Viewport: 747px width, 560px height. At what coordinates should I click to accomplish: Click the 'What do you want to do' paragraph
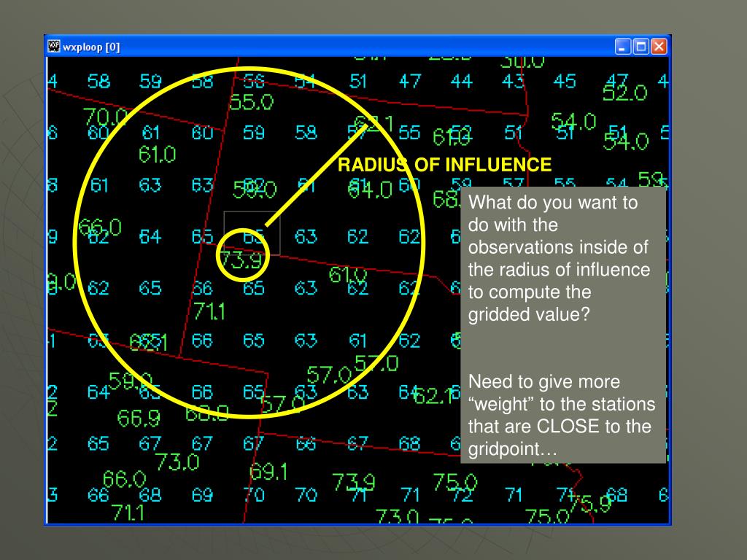pyautogui.click(x=559, y=258)
